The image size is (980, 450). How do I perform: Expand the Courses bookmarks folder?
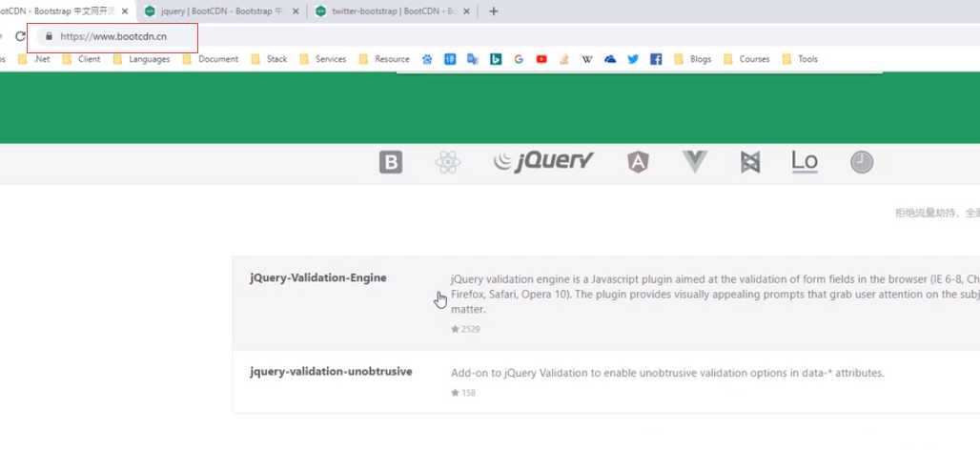(x=746, y=59)
